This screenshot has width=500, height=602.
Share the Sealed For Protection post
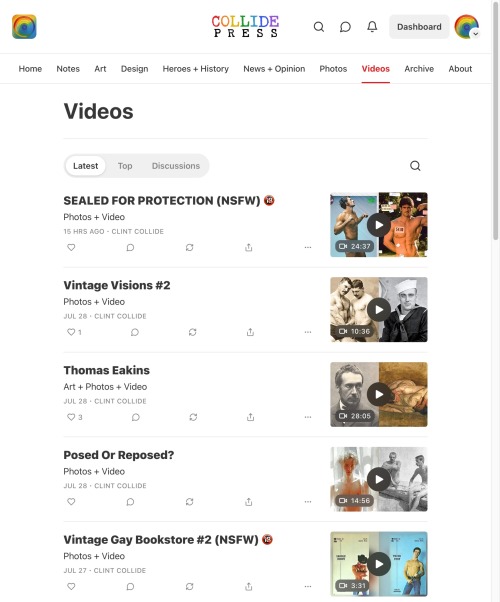click(248, 248)
